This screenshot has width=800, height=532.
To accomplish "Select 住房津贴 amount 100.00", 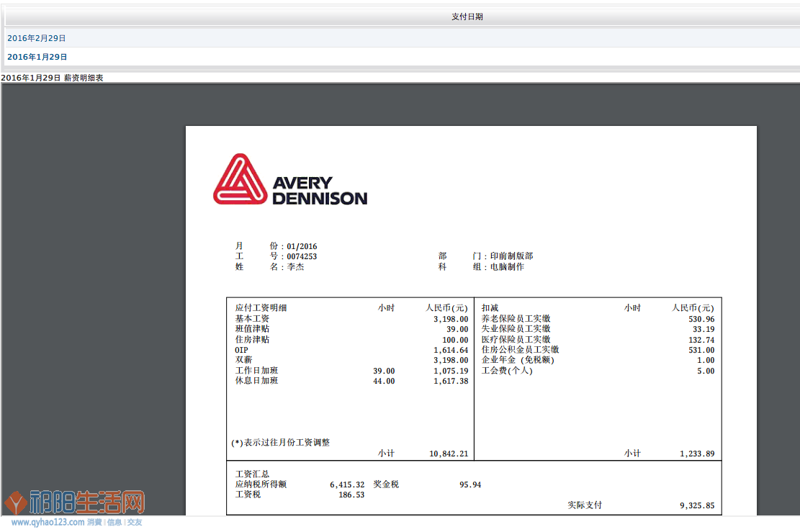I will (x=455, y=341).
